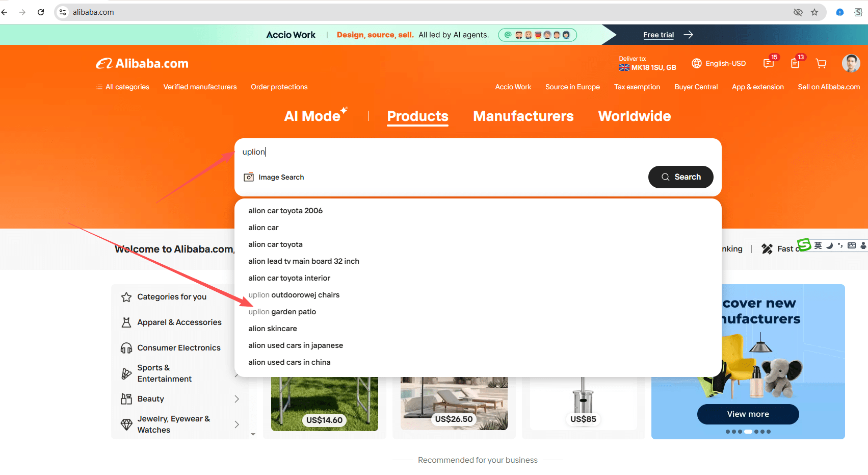Open Buyer Central link

[x=696, y=87]
